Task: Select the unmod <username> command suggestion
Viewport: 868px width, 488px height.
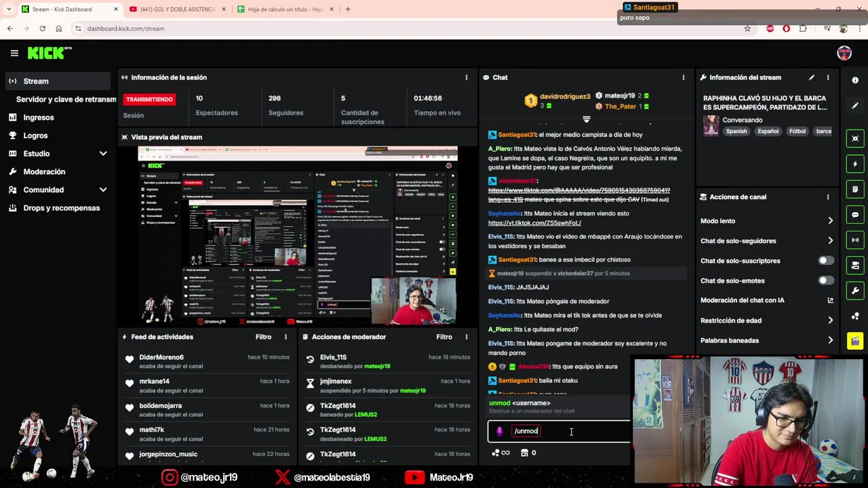Action: point(559,407)
